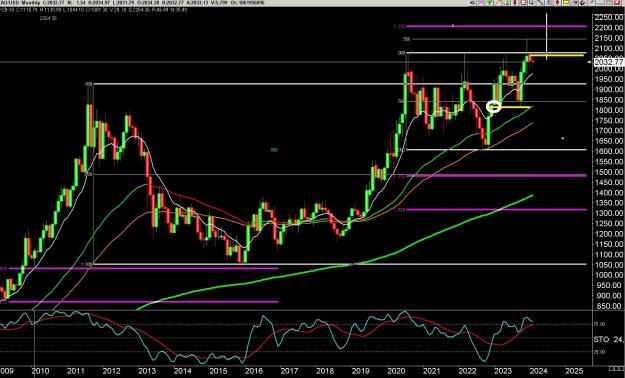Click the 1600.00 price axis label
The image size is (625, 378).
609,151
